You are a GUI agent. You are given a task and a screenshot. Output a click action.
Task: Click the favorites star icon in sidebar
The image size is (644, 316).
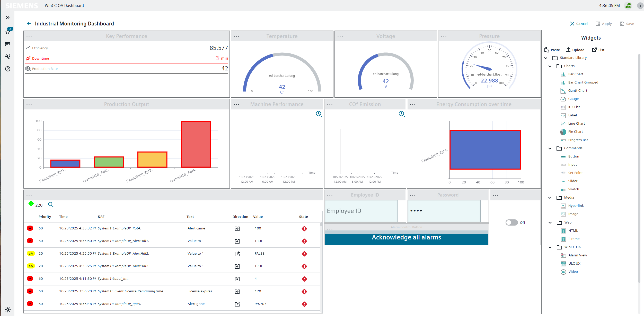(8, 32)
